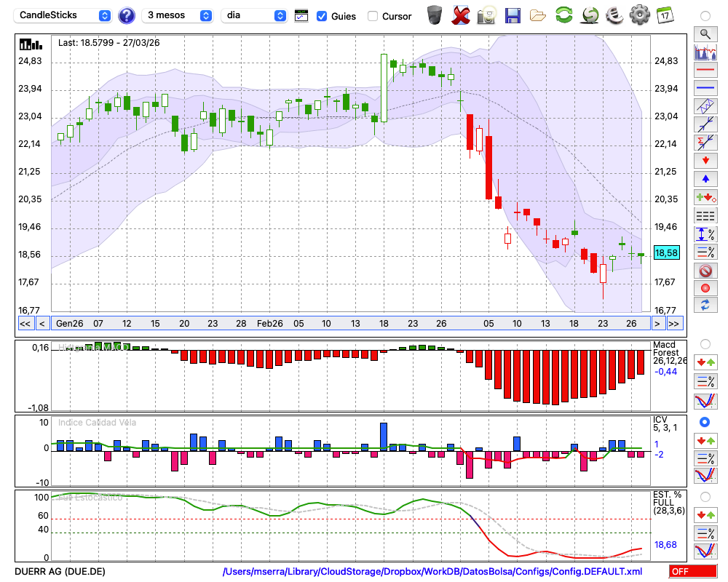Click red-green arrows button beside ICV panel

click(705, 440)
